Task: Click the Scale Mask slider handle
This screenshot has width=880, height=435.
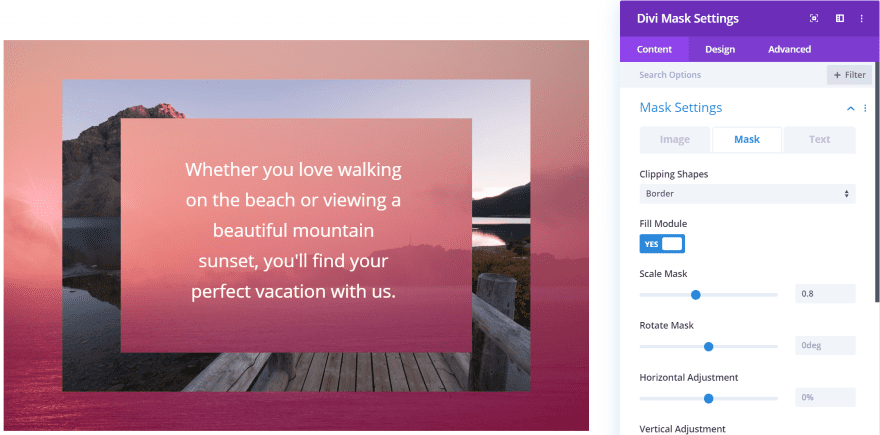Action: tap(696, 295)
